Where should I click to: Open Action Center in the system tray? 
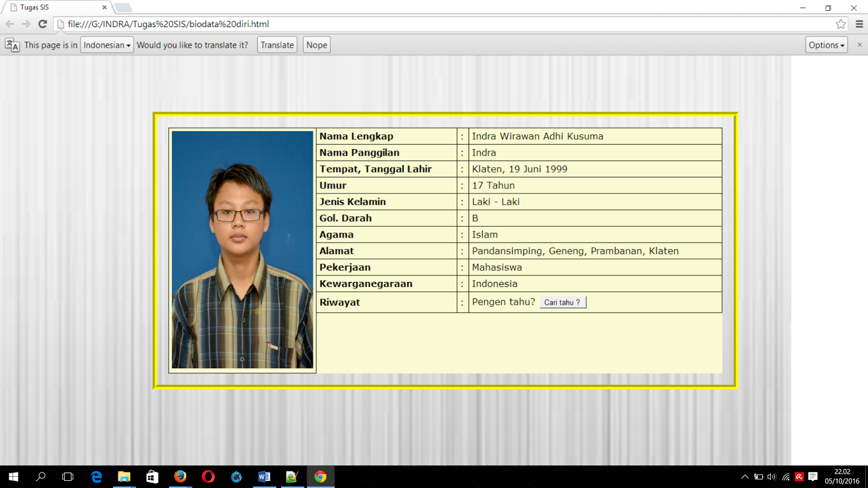[812, 477]
